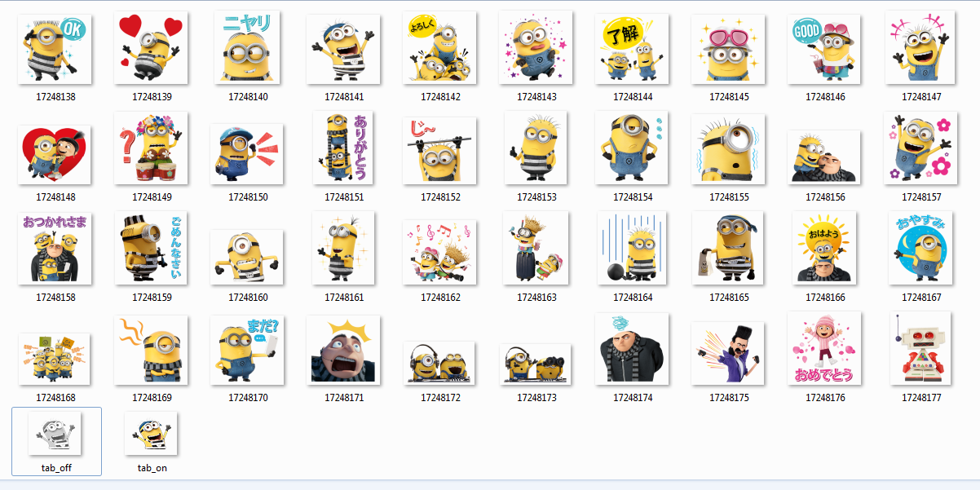The height and width of the screenshot is (490, 980).
Task: Select the 17248150 blue cap minion thumbnail
Action: click(x=248, y=153)
